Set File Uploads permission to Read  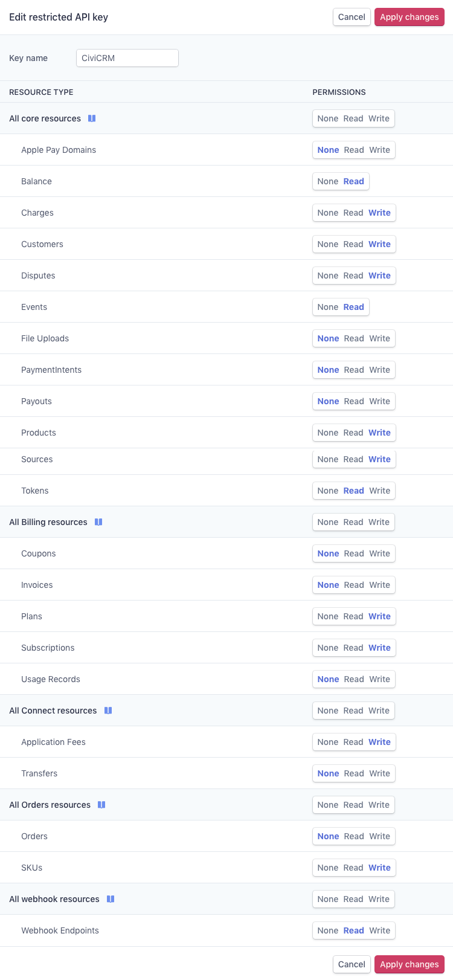(354, 338)
